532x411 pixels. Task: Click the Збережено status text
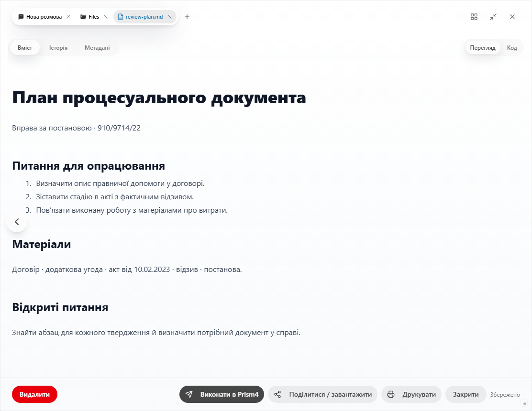(505, 394)
